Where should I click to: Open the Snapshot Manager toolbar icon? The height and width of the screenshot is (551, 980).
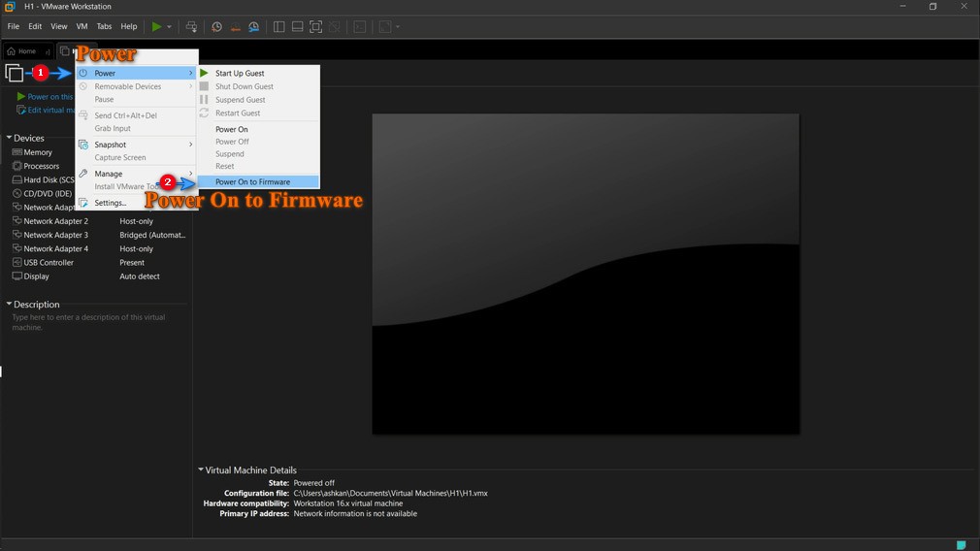point(254,27)
